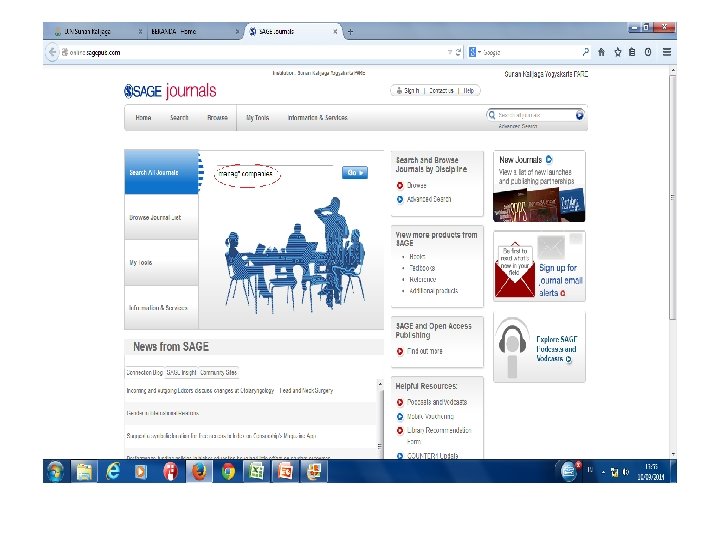Click Find out more under Open Access Publishing
720x540 pixels.
click(425, 351)
